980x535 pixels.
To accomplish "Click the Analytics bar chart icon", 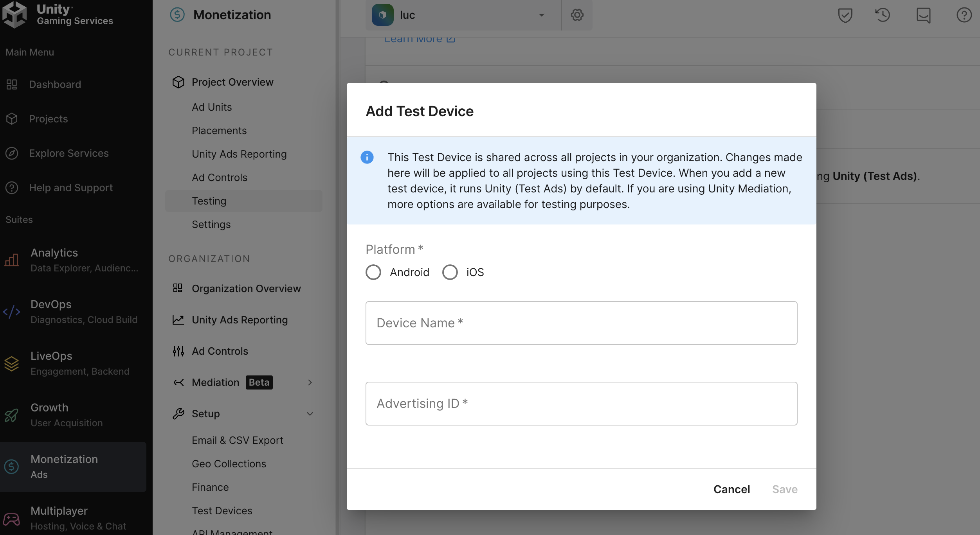I will tap(12, 260).
